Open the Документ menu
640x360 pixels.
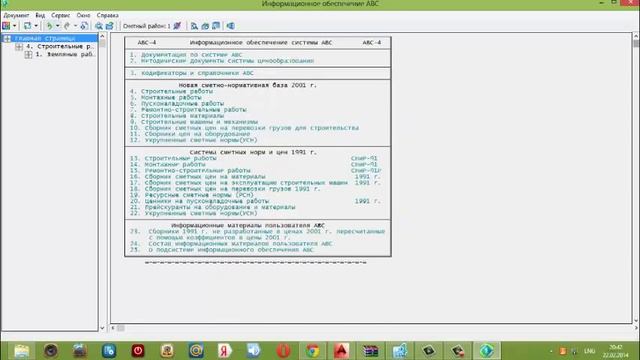[16, 15]
